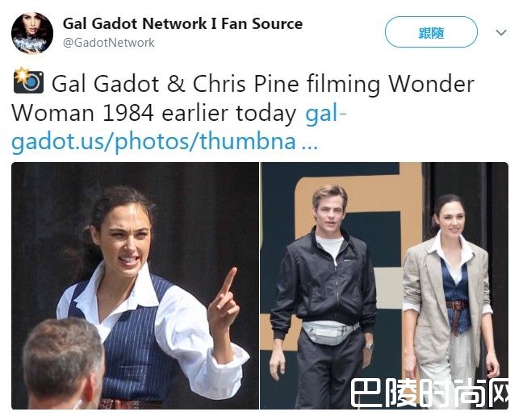Open the Gal Gadot Network profile avatar
Screen dimensions: 527x420
[32, 33]
